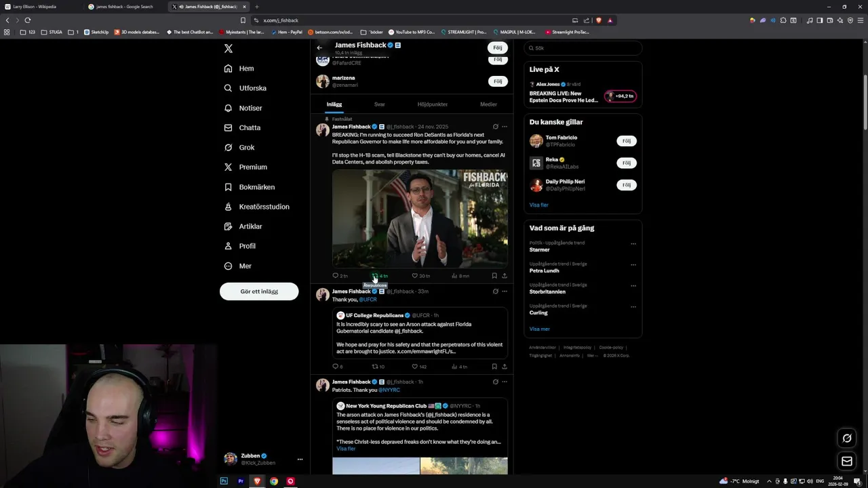Open Notiser in X sidebar
The height and width of the screenshot is (488, 868).
click(243, 108)
